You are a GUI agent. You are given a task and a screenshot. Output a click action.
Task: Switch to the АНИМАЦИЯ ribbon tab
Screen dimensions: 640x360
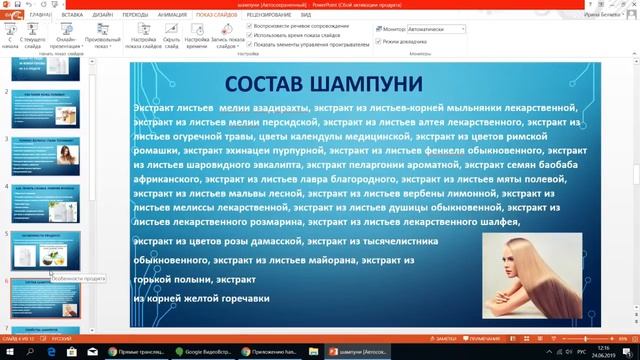(x=172, y=15)
